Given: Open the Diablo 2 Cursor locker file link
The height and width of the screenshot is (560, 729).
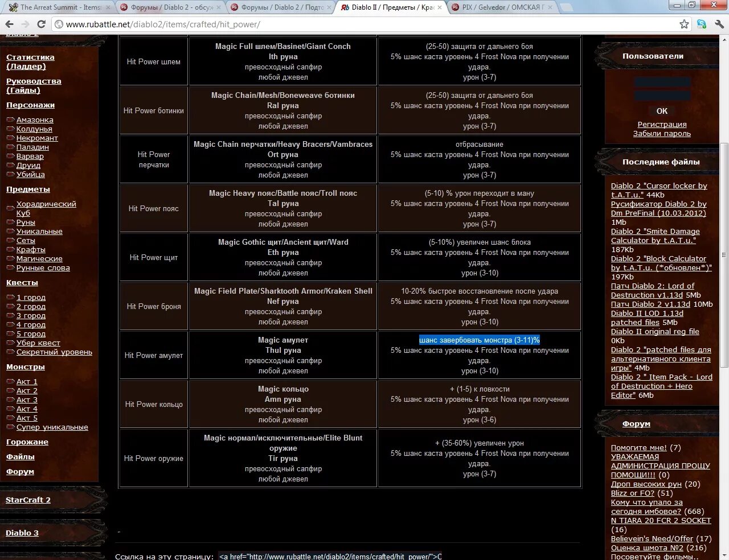Looking at the screenshot, I should 659,191.
